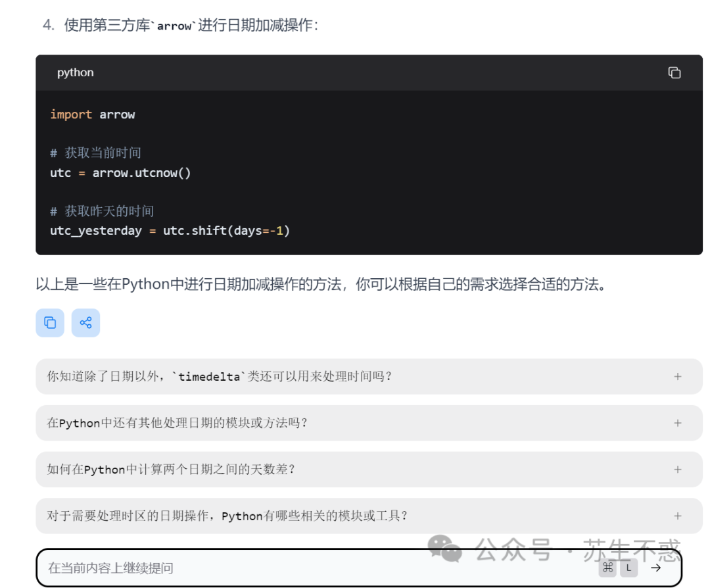Click the utc_yesterday shift code line

click(170, 231)
